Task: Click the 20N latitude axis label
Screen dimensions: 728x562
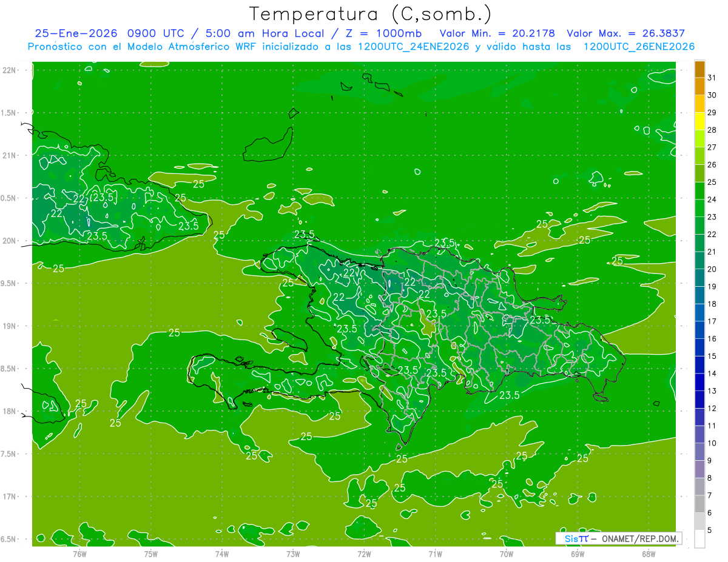Action: pyautogui.click(x=9, y=241)
